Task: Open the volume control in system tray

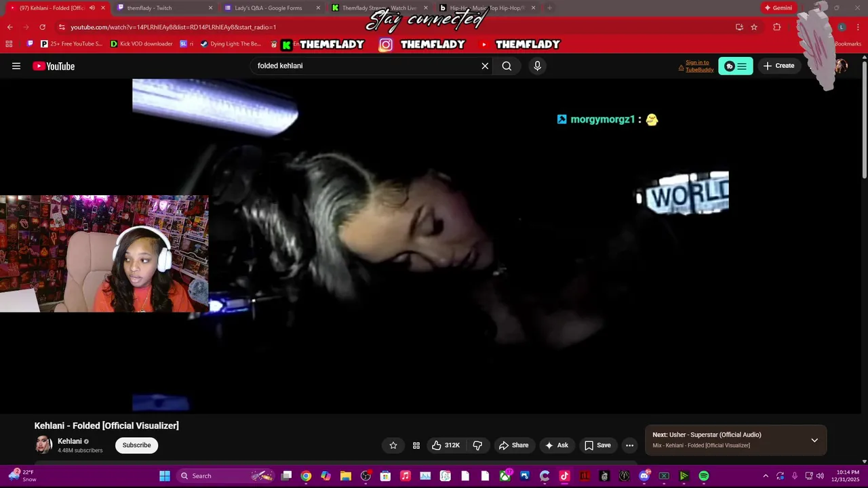Action: (x=820, y=476)
